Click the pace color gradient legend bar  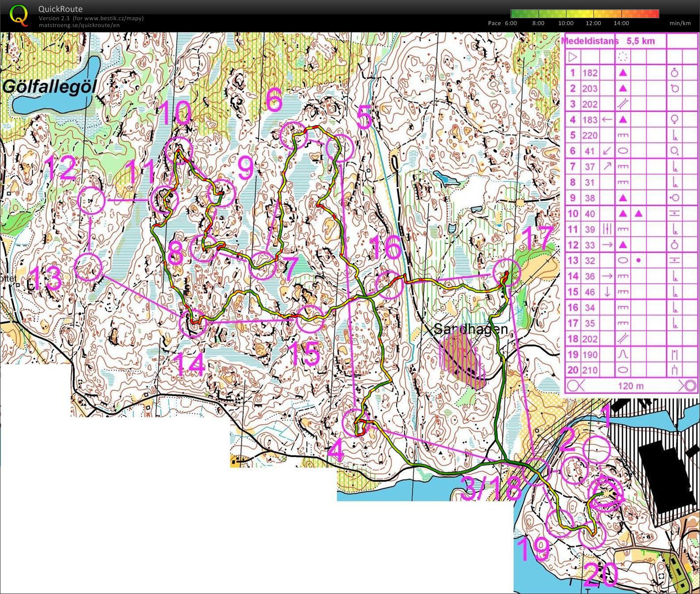[585, 14]
